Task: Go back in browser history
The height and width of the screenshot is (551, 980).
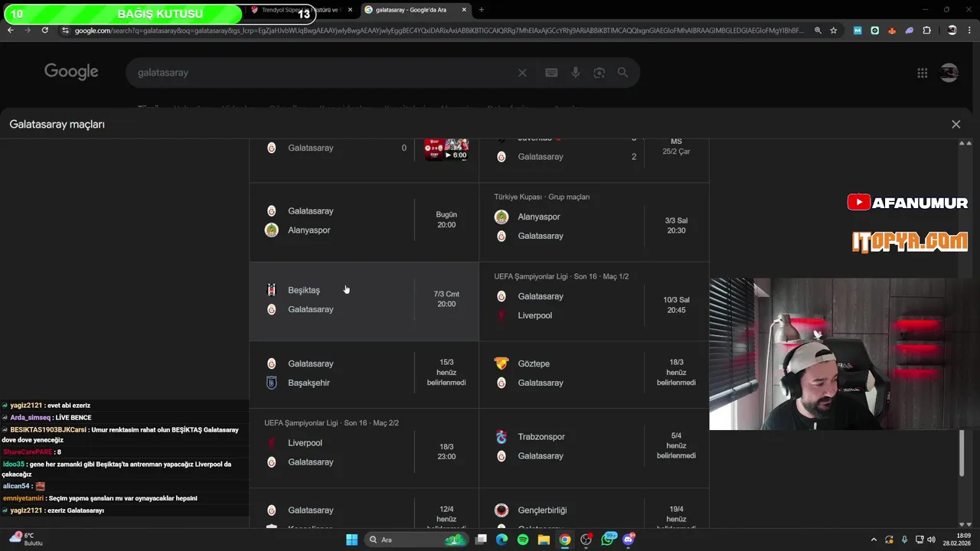Action: point(10,31)
